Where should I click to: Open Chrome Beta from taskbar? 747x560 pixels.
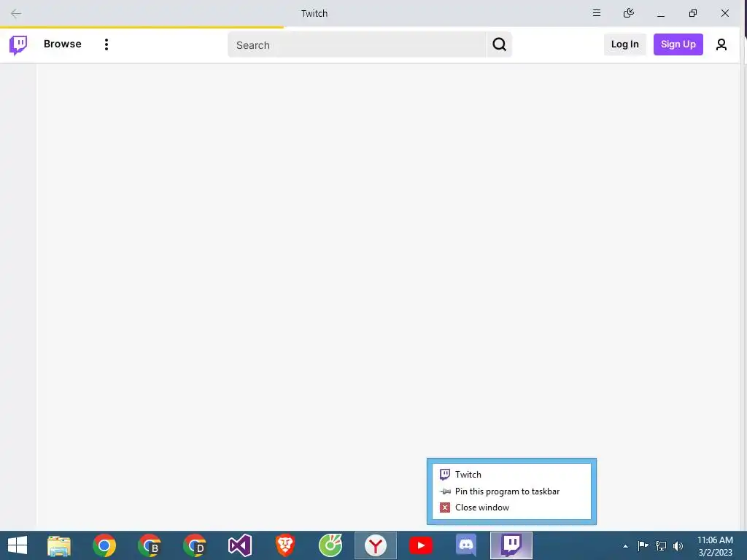pos(149,545)
